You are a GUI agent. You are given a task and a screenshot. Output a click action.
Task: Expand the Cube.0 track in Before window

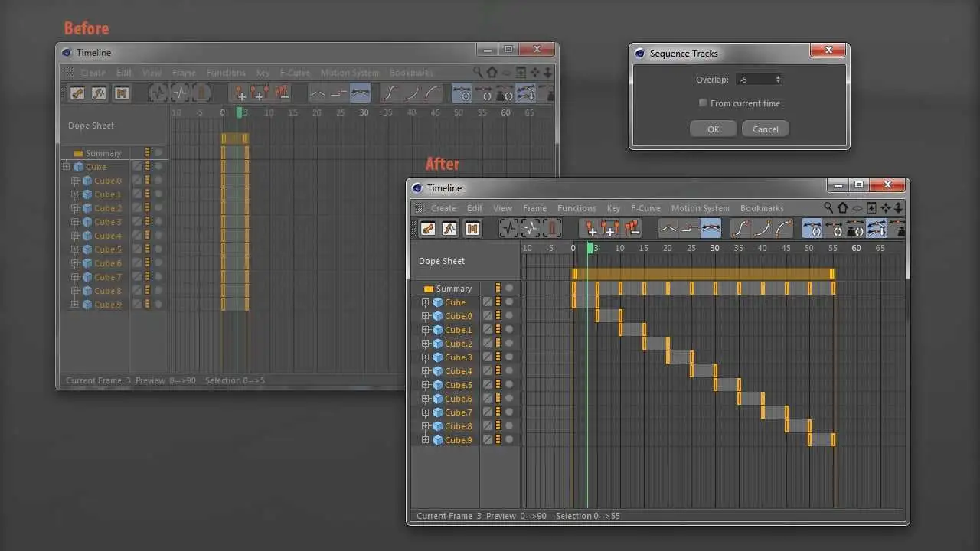pyautogui.click(x=75, y=181)
